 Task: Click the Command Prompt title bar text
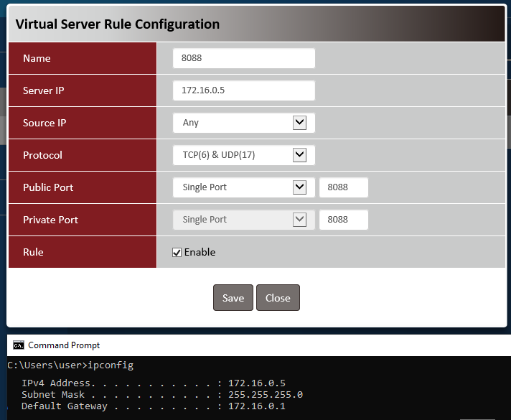(x=64, y=345)
